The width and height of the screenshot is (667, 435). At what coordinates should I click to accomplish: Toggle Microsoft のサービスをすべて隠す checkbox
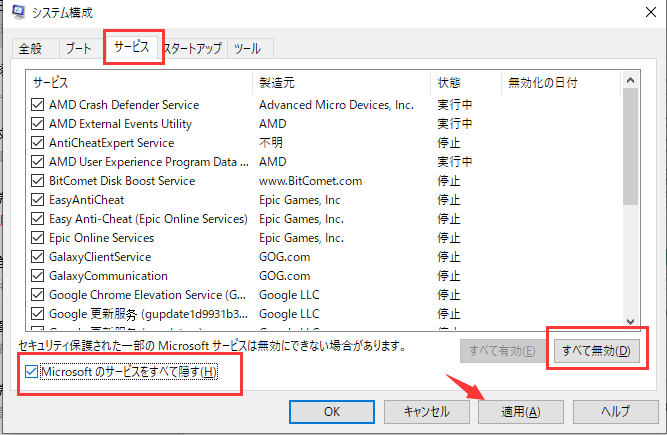(x=32, y=372)
